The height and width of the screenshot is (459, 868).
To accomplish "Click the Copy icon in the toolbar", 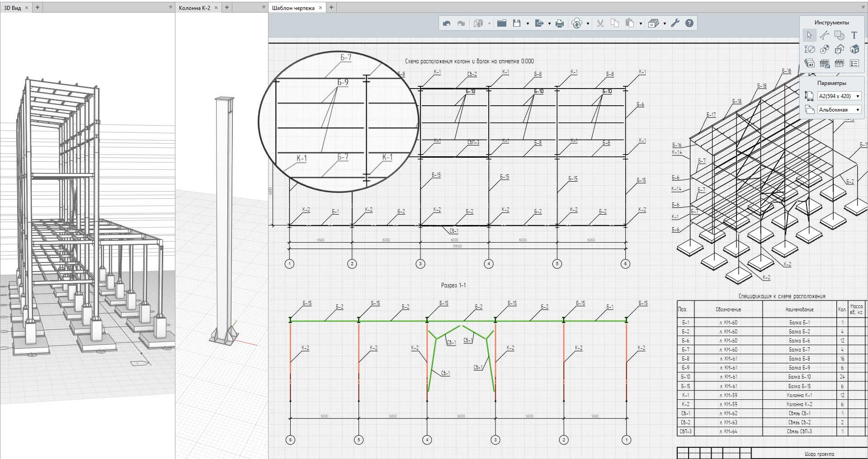I will 615,23.
